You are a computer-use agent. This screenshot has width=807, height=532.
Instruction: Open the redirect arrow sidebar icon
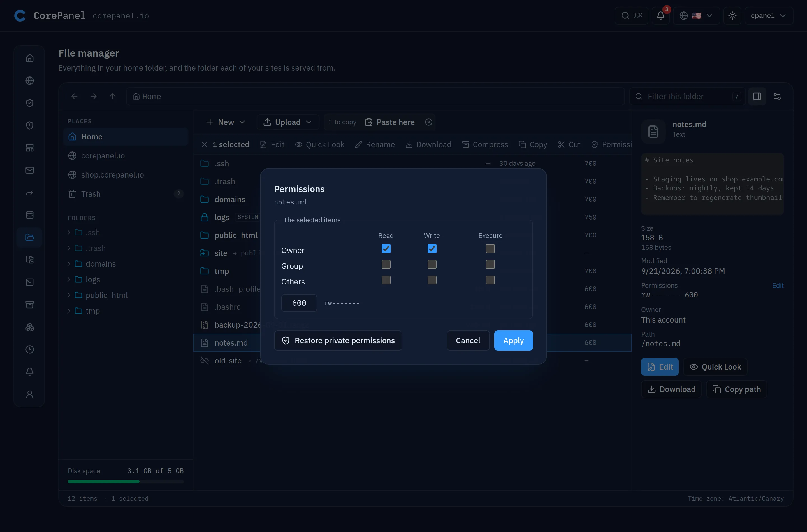(x=29, y=192)
